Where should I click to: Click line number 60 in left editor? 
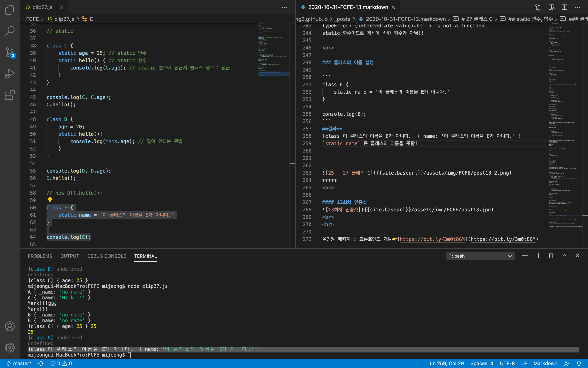pyautogui.click(x=33, y=208)
